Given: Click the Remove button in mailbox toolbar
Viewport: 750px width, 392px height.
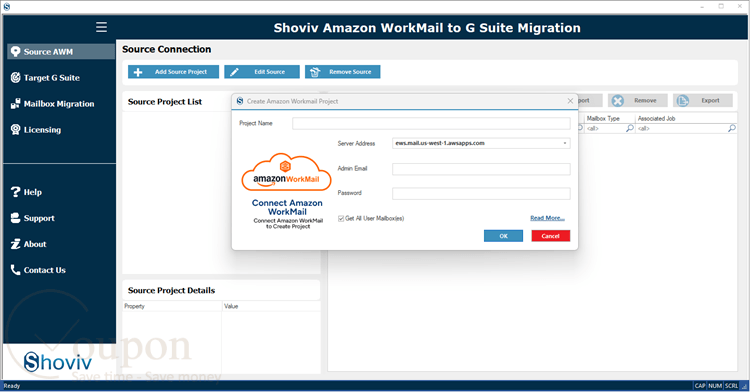Looking at the screenshot, I should click(x=638, y=100).
